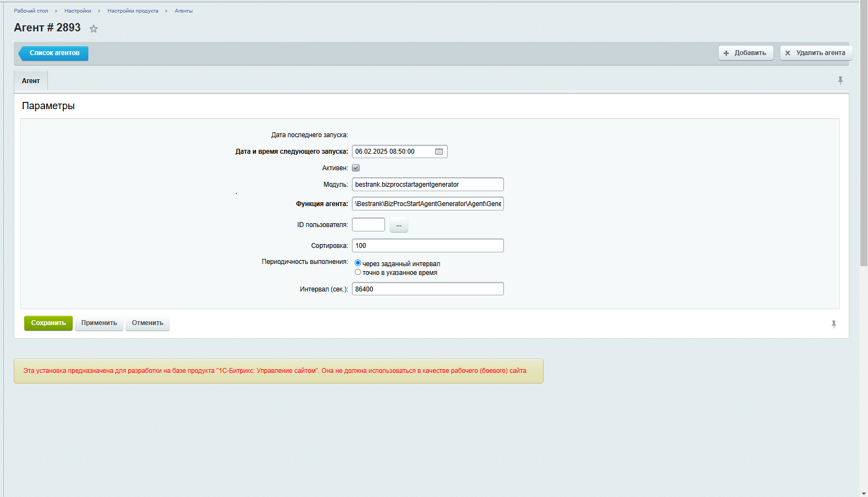868x497 pixels.
Task: Open the Агент tab
Action: coord(31,81)
